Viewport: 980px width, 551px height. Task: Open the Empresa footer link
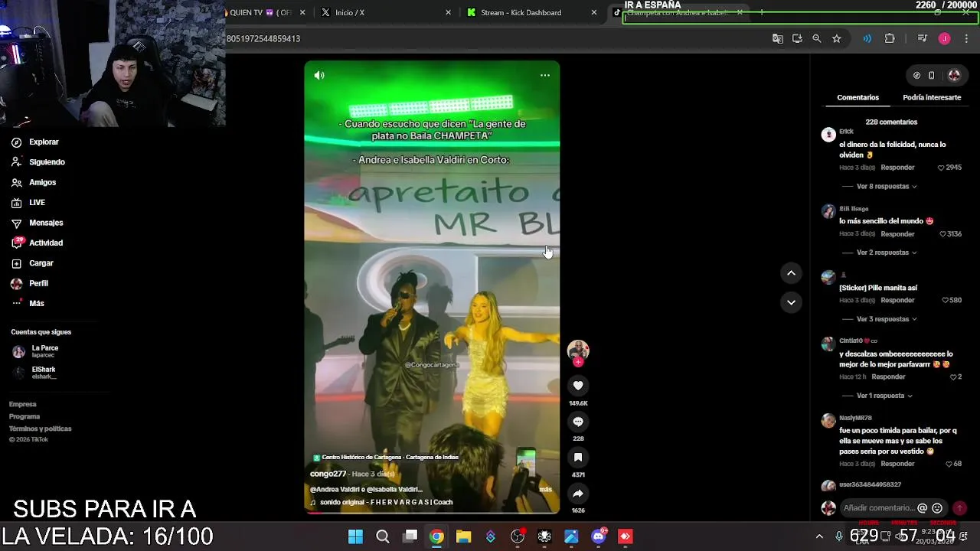[x=23, y=404]
